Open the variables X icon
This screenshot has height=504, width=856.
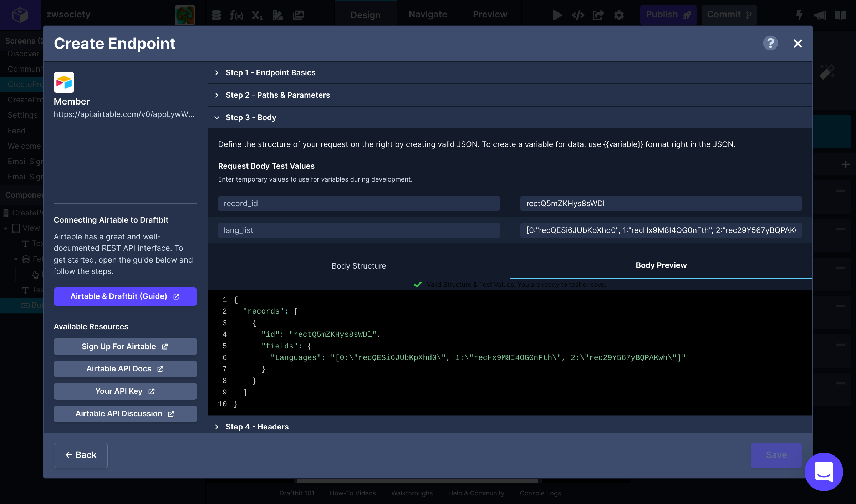tap(257, 15)
